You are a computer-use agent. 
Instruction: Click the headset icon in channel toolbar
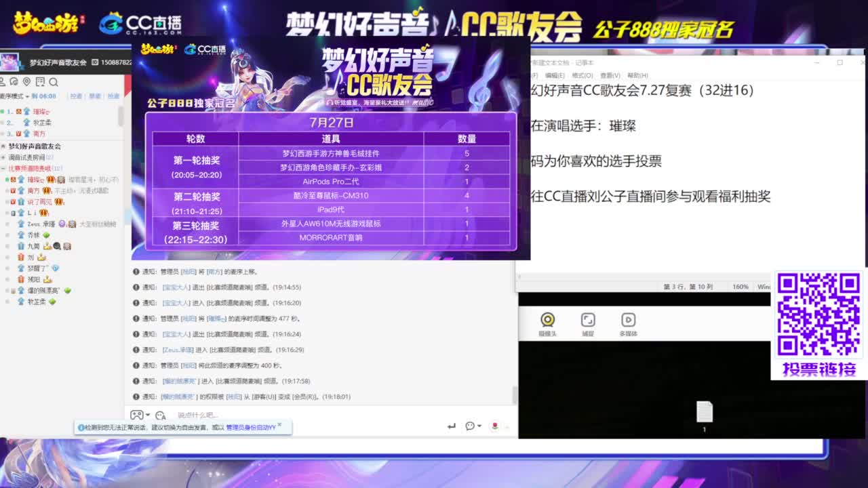[x=15, y=82]
